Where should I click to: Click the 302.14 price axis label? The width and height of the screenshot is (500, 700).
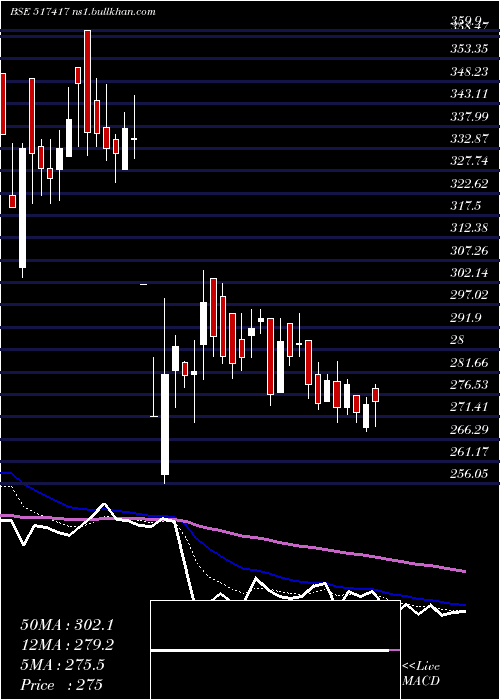pyautogui.click(x=468, y=273)
